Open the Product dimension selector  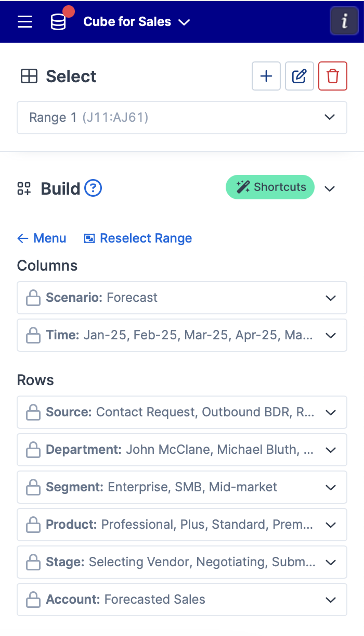click(x=182, y=525)
